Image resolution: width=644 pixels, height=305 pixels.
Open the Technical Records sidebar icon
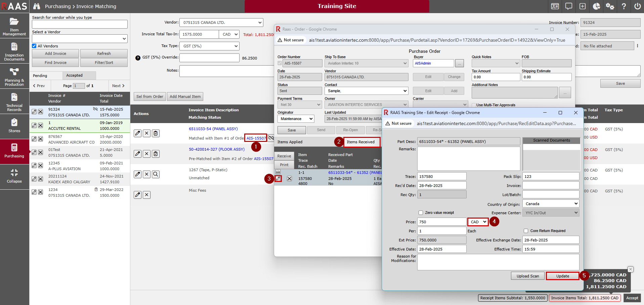pos(14,102)
